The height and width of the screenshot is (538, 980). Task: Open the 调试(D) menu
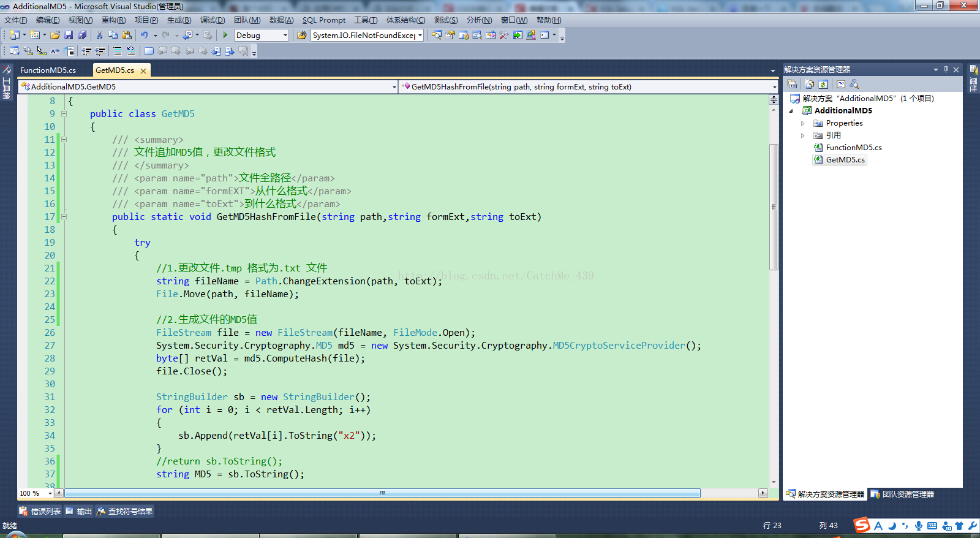point(213,20)
